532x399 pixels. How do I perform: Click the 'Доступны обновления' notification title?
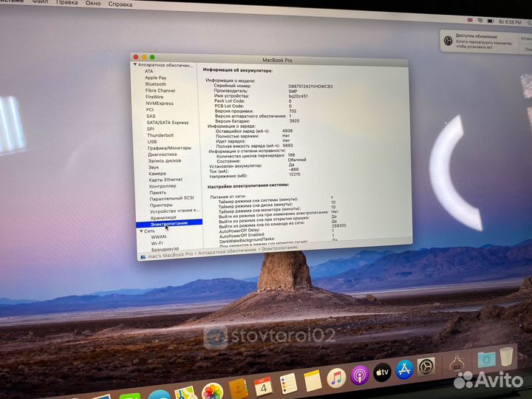(476, 36)
